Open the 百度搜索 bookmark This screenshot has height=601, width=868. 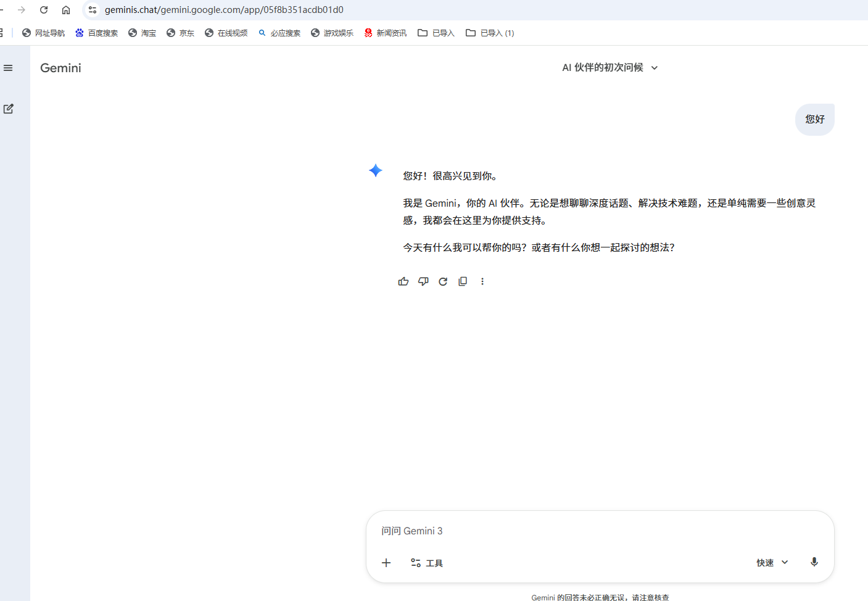tap(97, 33)
